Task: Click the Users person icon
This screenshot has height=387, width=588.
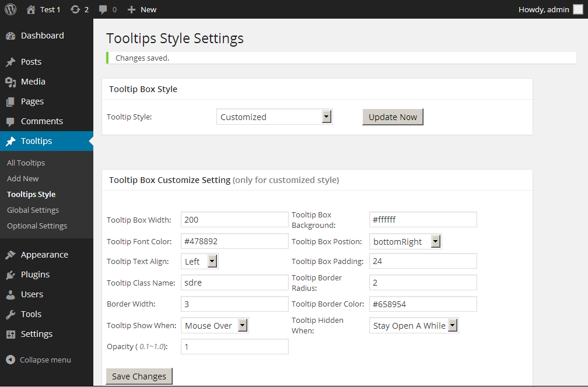Action: pos(10,295)
